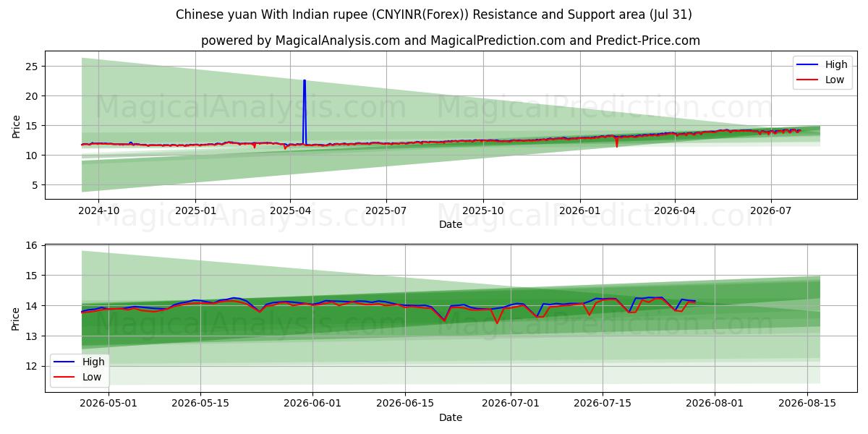Click the bottom chart x-axis label 2026-06-01
The image size is (868, 434).
(313, 403)
